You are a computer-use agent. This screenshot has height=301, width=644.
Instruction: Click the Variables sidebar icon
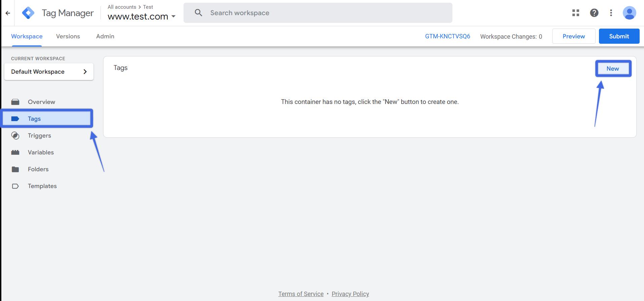15,152
